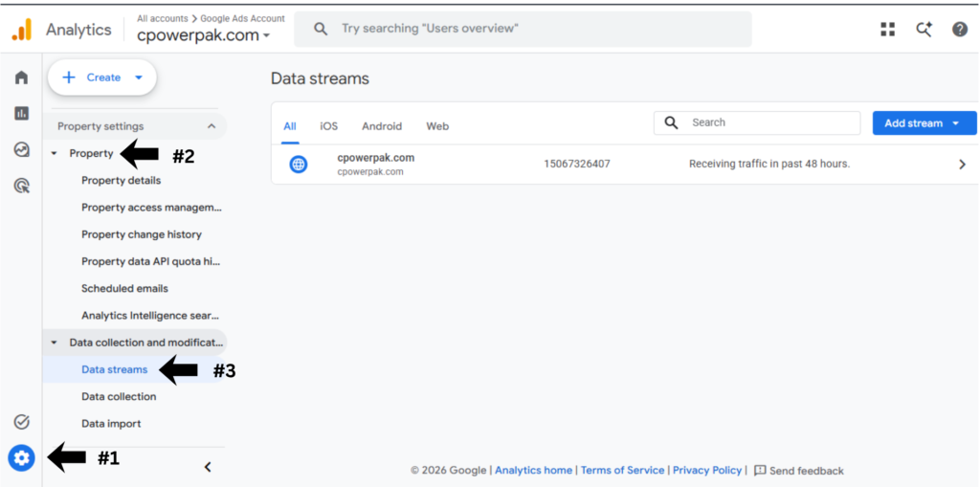This screenshot has height=487, width=980.
Task: Collapse the settings sidebar with left chevron
Action: 208,467
